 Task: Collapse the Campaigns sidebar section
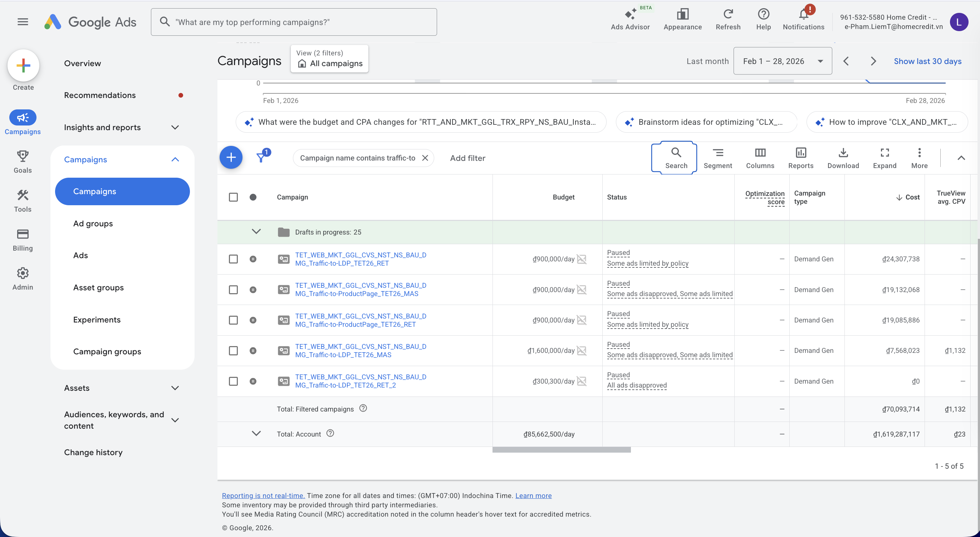(x=175, y=160)
